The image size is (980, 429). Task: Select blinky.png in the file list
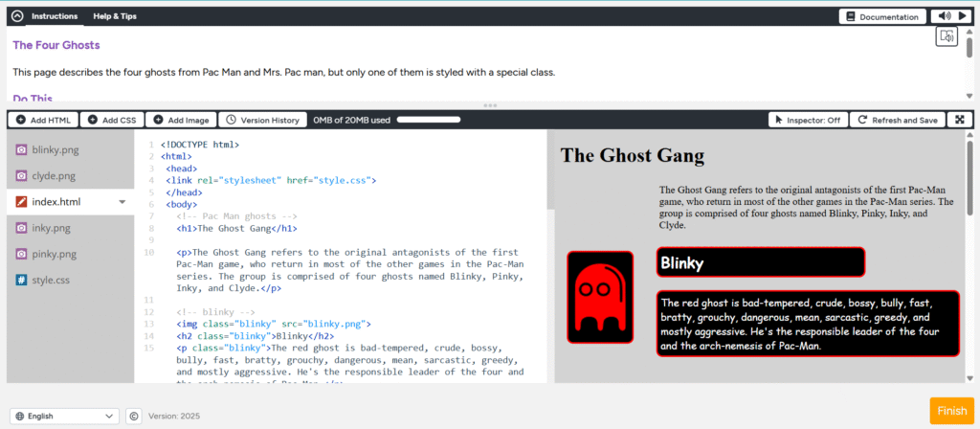point(53,149)
